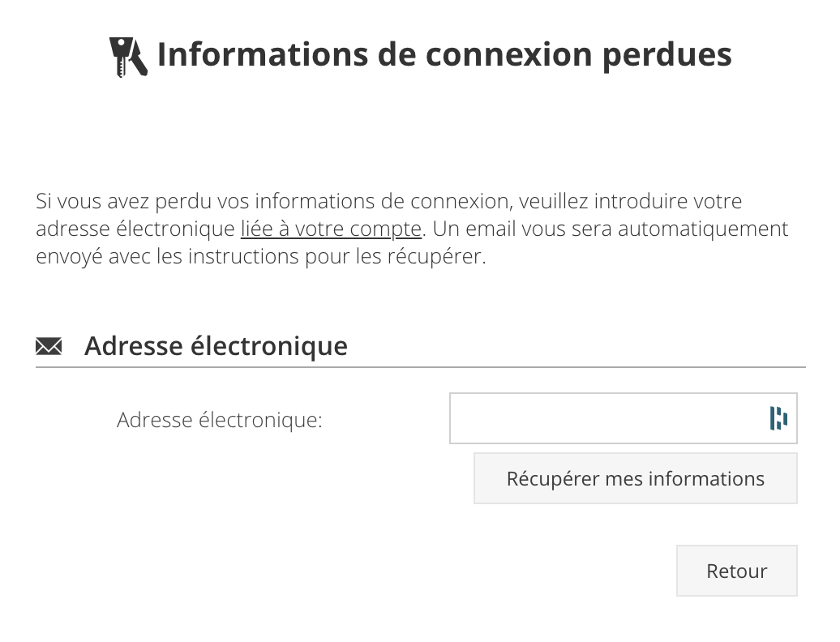Click the envelope icon next to Adresse électronique heading
This screenshot has height=642, width=840.
pos(49,346)
